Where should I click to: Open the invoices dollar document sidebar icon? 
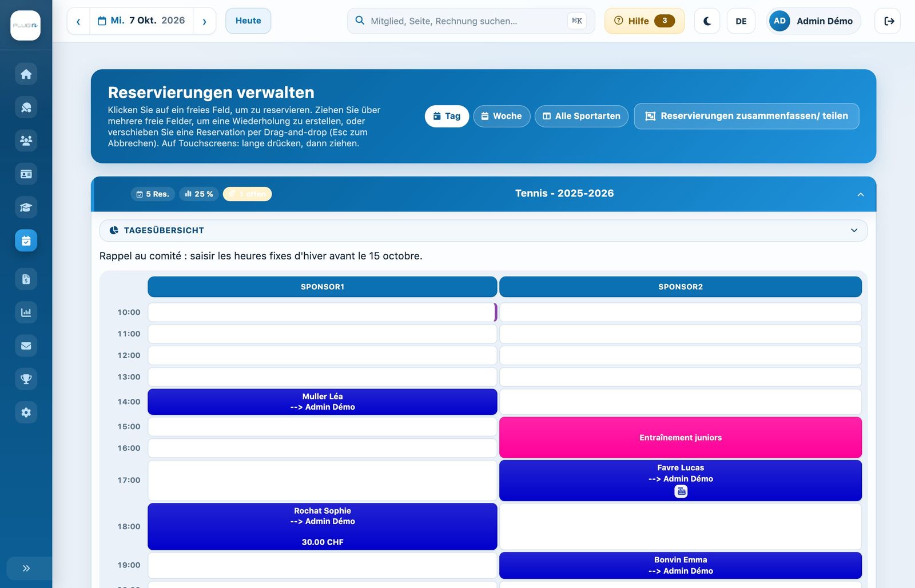(26, 279)
